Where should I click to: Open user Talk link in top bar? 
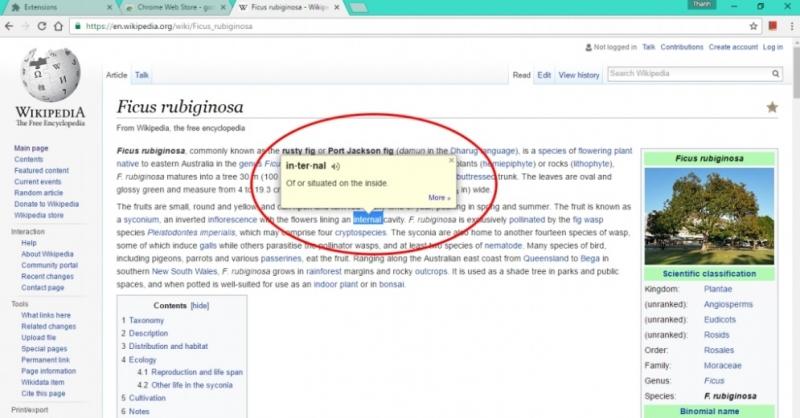tap(648, 47)
